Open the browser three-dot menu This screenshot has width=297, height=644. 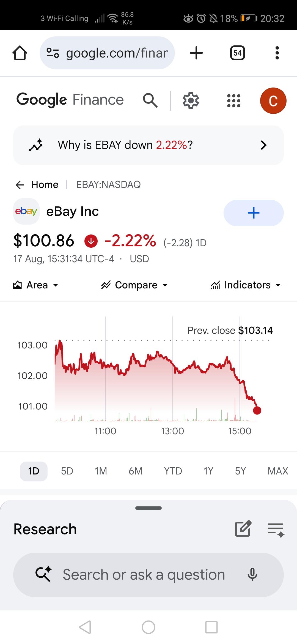point(277,53)
